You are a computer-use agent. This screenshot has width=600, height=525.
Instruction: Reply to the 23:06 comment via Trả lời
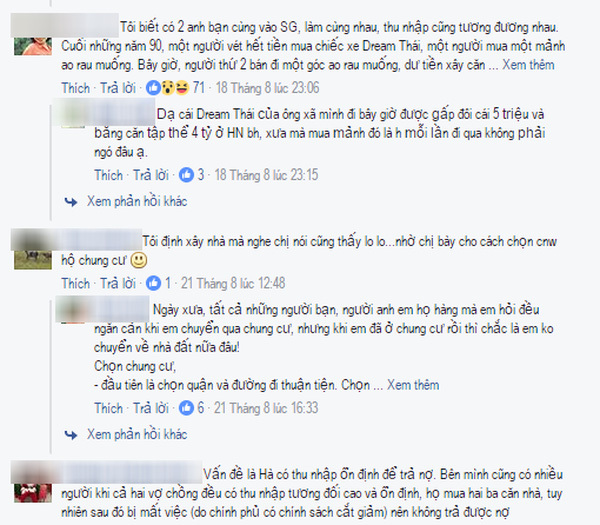118,88
